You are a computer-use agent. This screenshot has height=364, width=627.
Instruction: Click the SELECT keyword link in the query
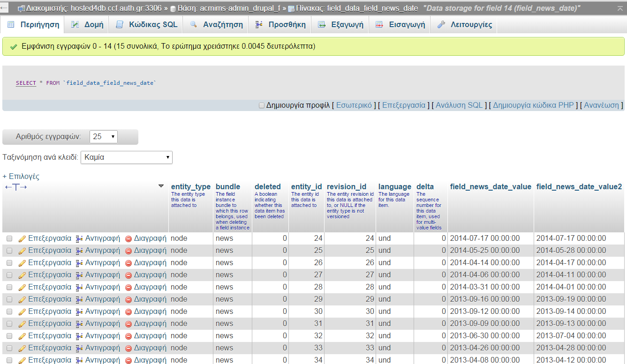[x=26, y=83]
